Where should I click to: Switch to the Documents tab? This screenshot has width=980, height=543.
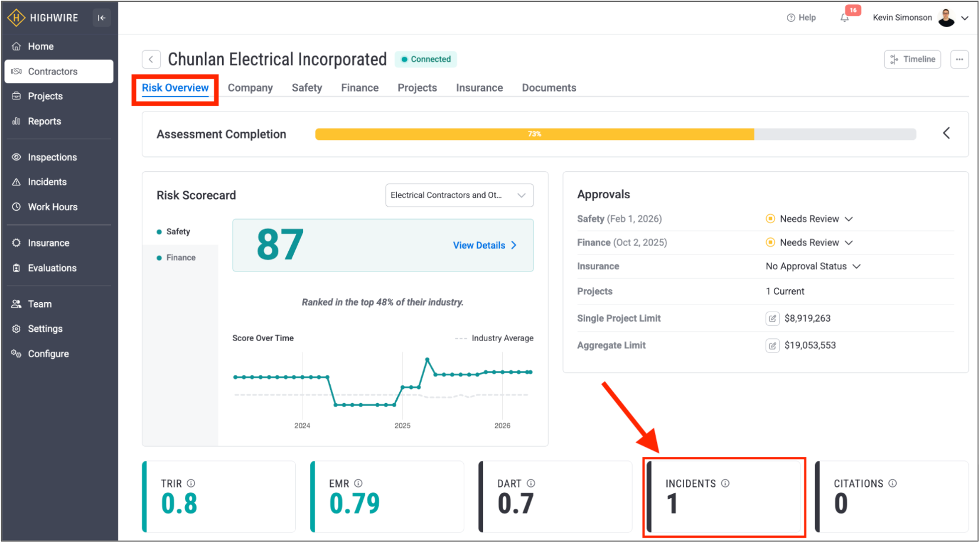[x=549, y=88]
